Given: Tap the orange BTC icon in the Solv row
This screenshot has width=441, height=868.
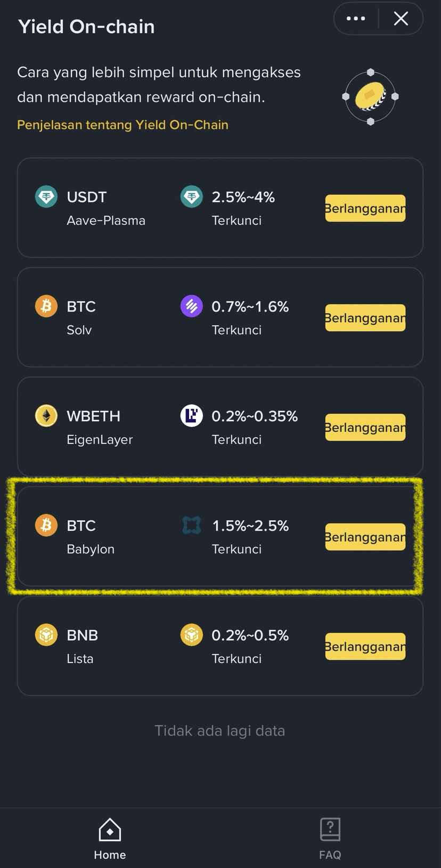Looking at the screenshot, I should 46,306.
